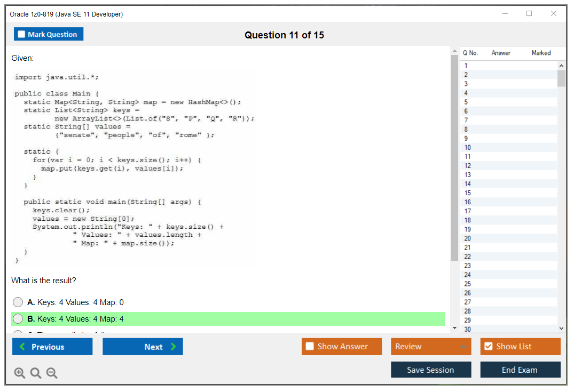Jump to question 15 in list

(468, 193)
